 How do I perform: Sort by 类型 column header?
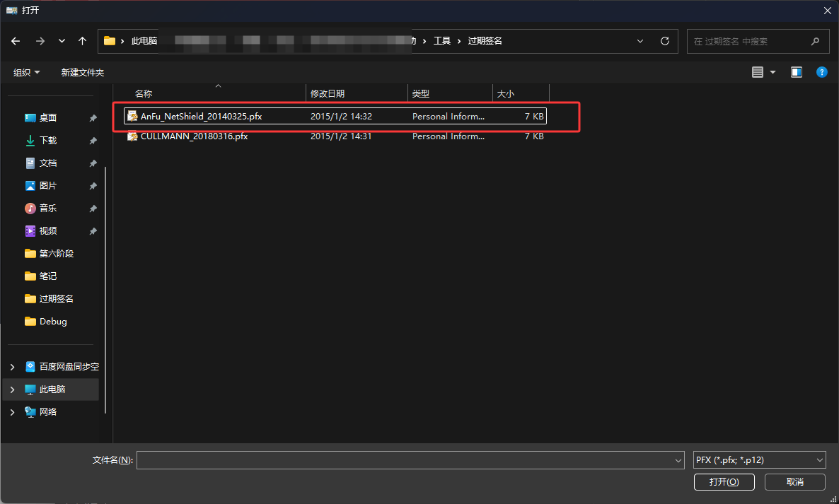coord(421,93)
